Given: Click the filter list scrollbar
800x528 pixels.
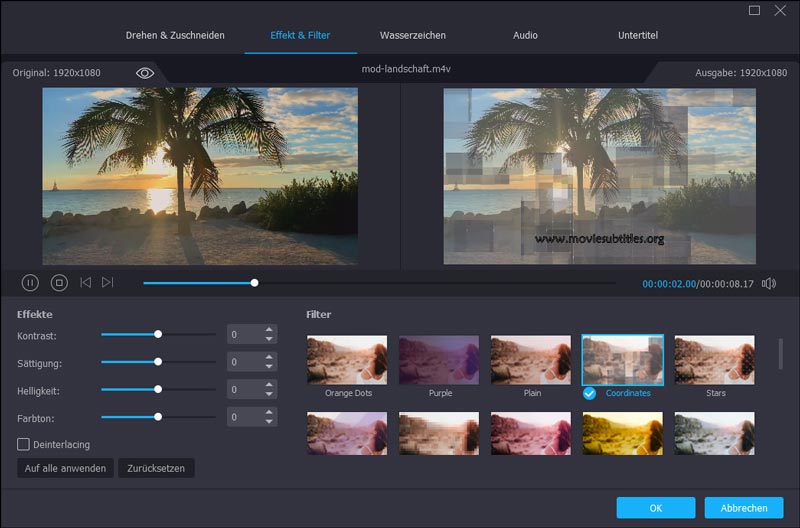Looking at the screenshot, I should (x=781, y=354).
